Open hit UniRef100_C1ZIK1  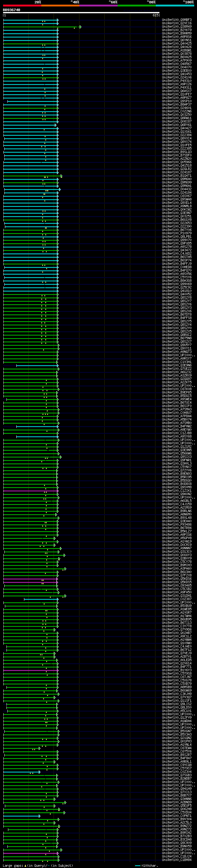coord(177,491)
